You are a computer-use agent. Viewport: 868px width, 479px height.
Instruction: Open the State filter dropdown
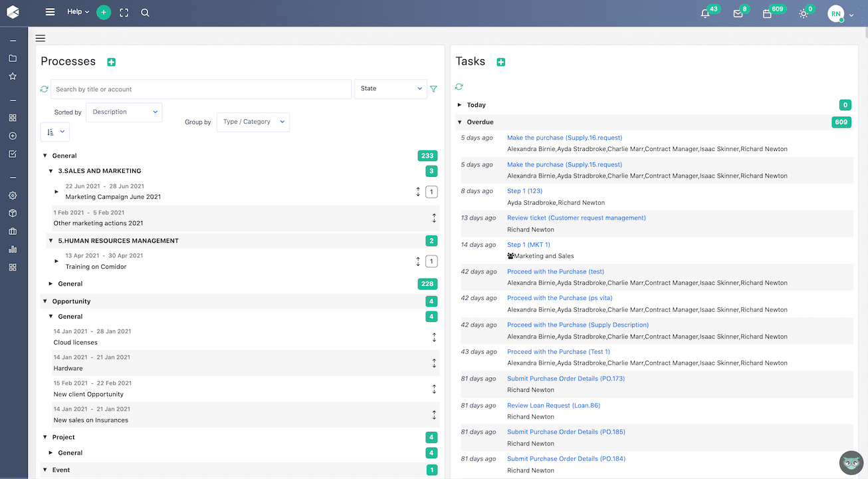(390, 88)
